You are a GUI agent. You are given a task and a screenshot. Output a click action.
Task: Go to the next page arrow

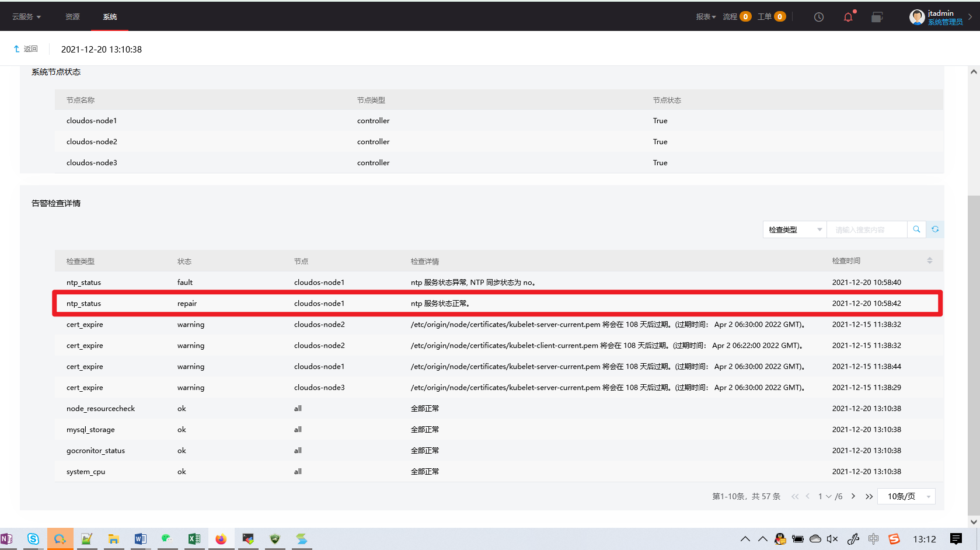[x=853, y=496]
